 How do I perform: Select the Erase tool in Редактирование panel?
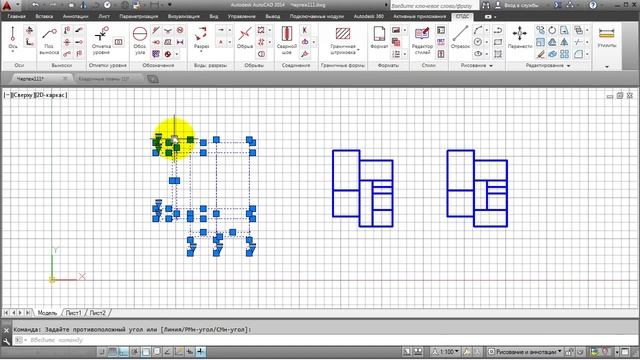(x=540, y=54)
